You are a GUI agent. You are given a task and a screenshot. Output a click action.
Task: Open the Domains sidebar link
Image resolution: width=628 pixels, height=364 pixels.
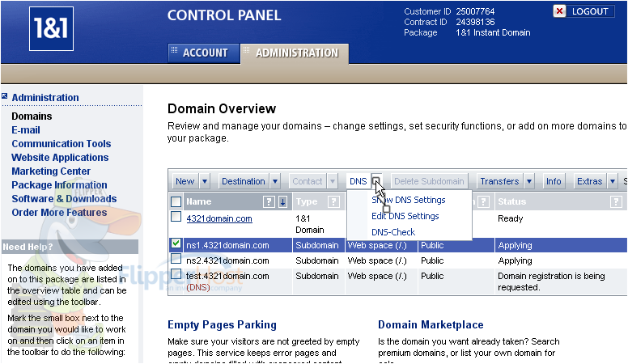tap(32, 116)
